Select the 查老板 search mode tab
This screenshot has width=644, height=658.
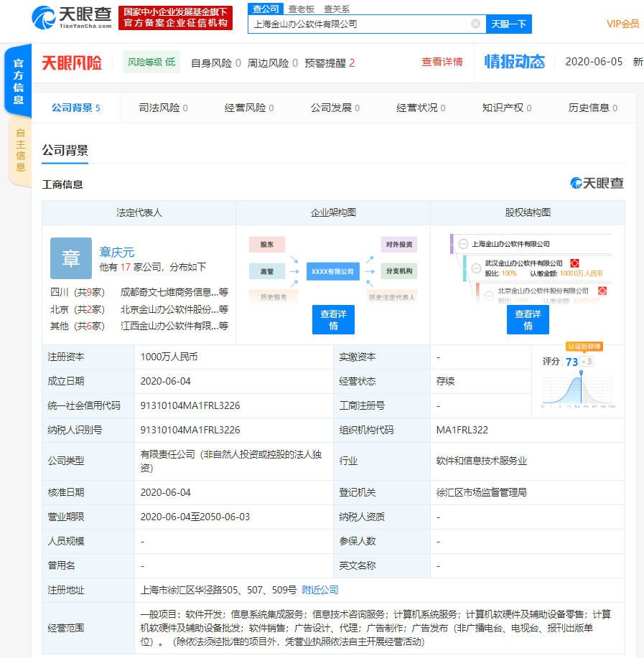point(302,9)
